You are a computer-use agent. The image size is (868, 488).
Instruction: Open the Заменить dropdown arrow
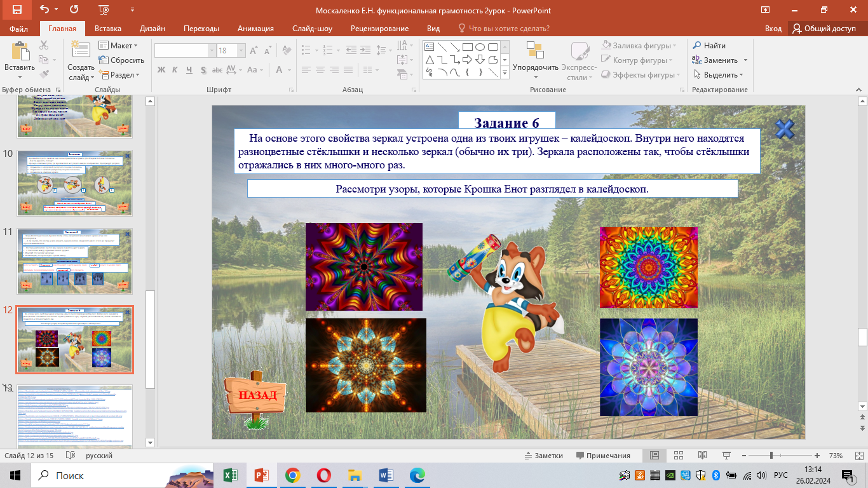745,60
